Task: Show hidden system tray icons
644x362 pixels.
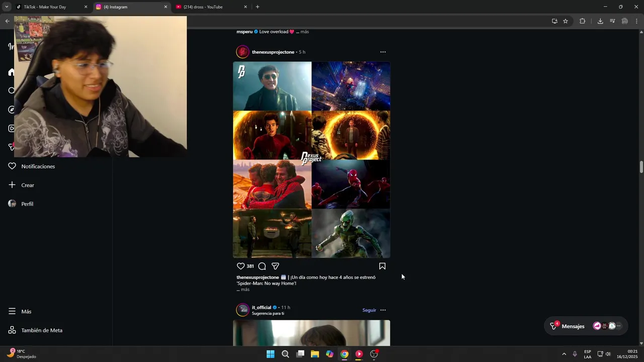Action: (564, 354)
